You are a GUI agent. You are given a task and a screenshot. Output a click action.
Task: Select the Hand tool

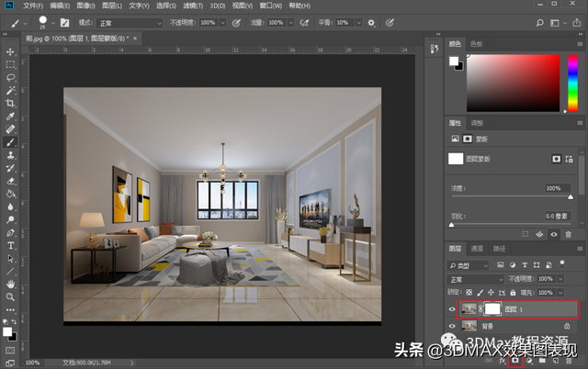point(10,284)
